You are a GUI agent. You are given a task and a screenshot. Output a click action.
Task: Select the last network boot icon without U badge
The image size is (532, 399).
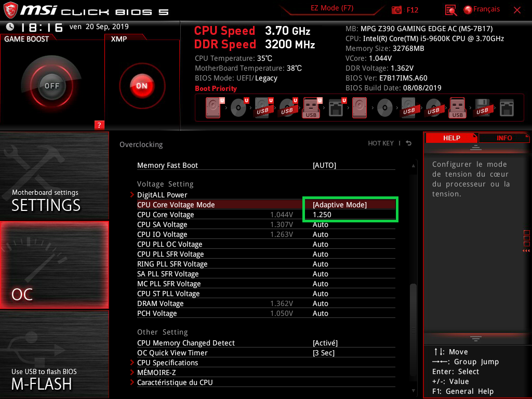507,108
